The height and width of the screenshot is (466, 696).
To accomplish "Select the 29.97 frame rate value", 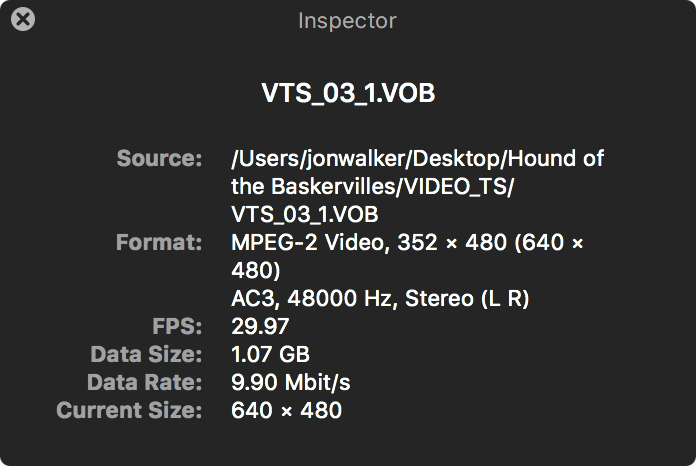I will 259,326.
